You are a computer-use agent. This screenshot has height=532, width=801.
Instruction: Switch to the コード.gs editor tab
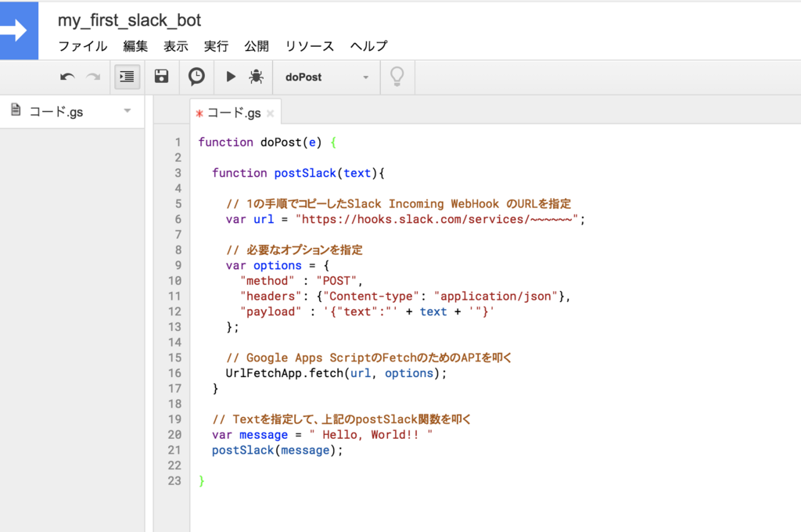click(x=234, y=113)
